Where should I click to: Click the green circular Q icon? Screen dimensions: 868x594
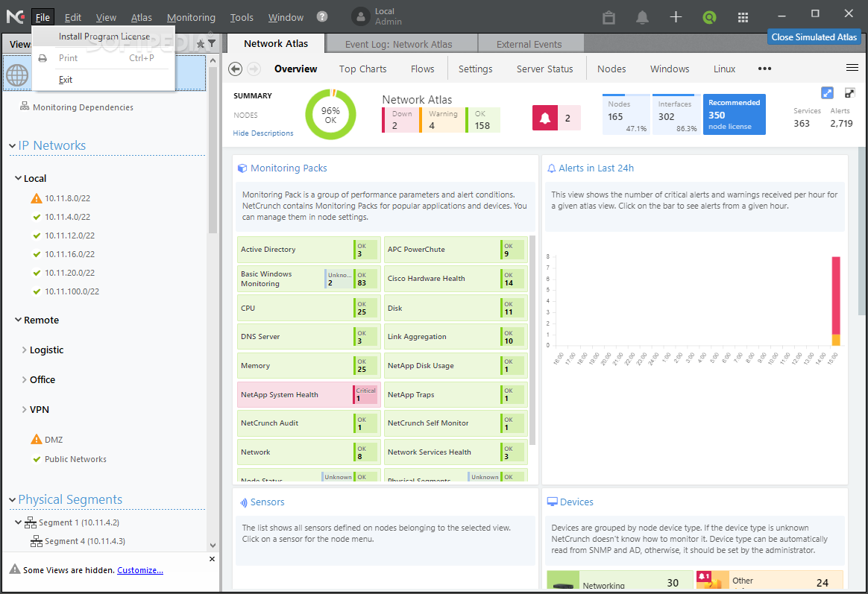point(709,17)
